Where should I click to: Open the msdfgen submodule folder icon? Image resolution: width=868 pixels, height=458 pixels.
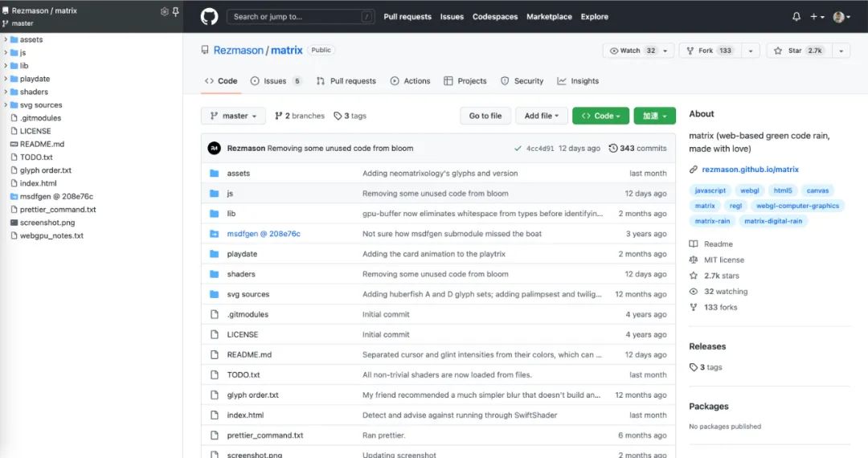215,234
